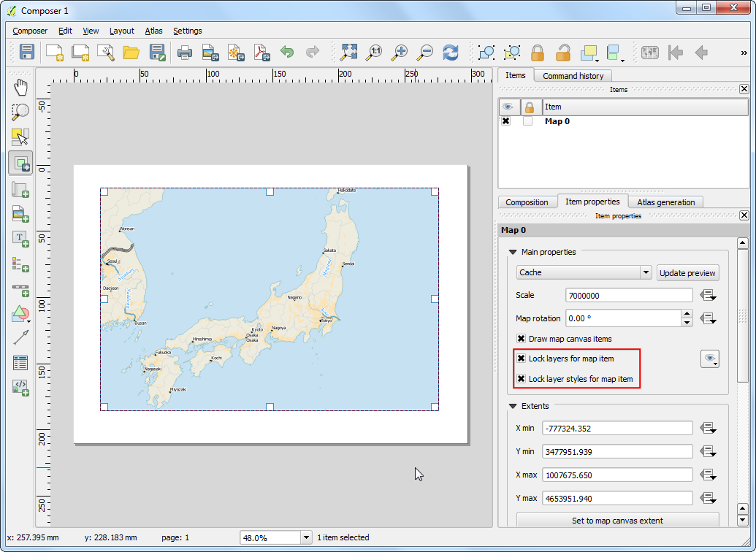Export the composition as PDF
The height and width of the screenshot is (552, 756).
pos(261,52)
